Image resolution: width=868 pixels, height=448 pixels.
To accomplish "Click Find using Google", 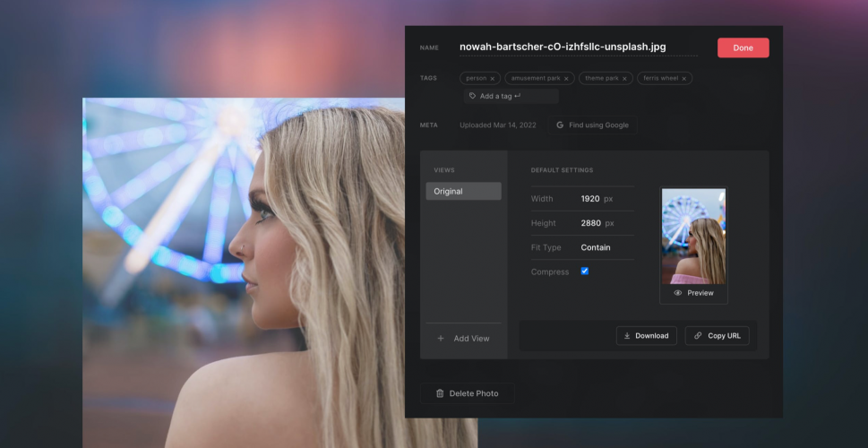I will [x=593, y=125].
